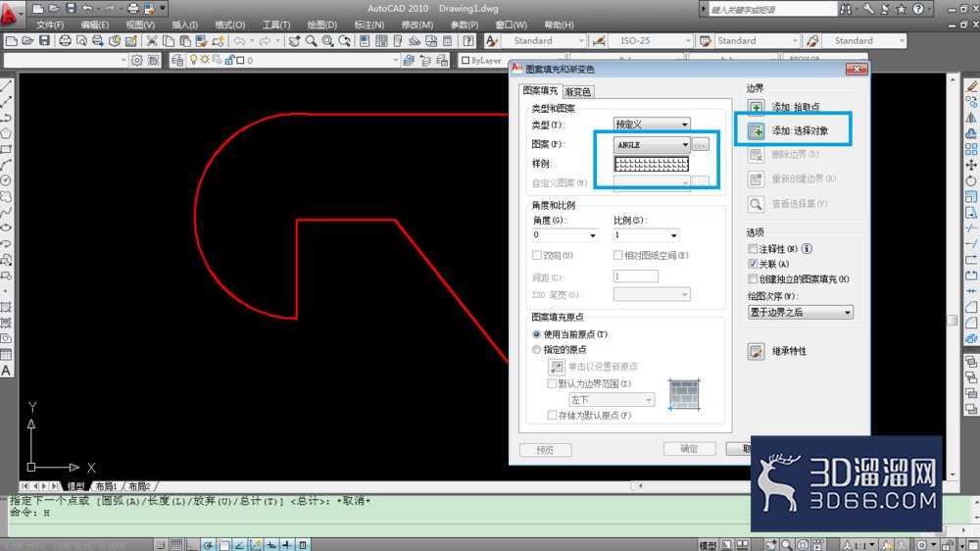Viewport: 980px width, 551px height.
Task: Click the Preview (预览) button
Action: point(545,449)
